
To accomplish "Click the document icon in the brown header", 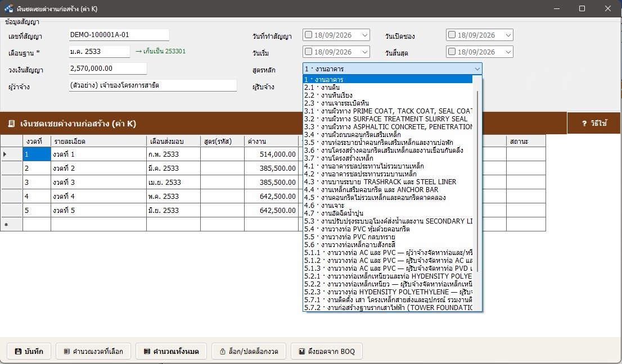I will (x=11, y=124).
